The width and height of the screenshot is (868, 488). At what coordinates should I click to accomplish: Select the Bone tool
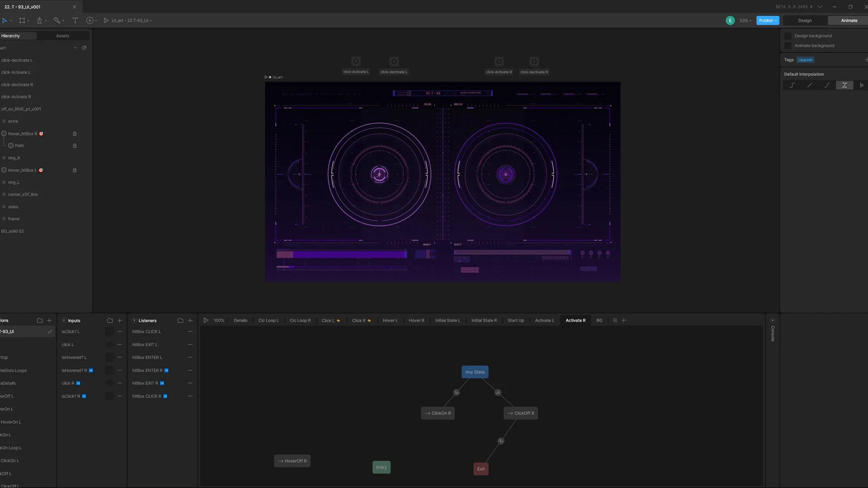57,20
